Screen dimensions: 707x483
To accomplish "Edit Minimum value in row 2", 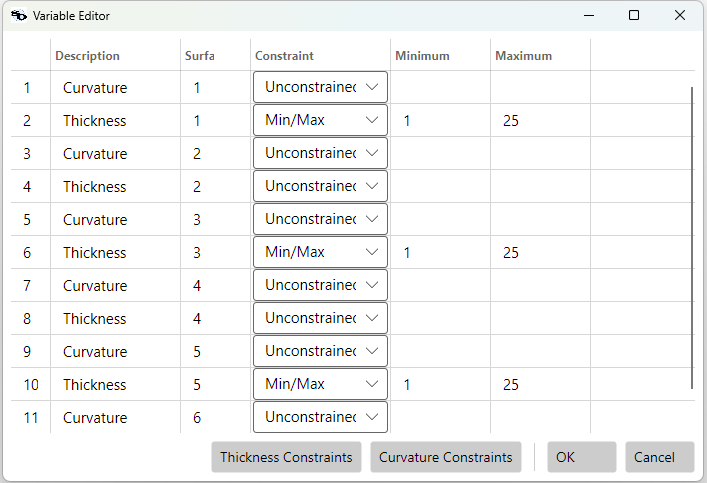I will (x=441, y=120).
